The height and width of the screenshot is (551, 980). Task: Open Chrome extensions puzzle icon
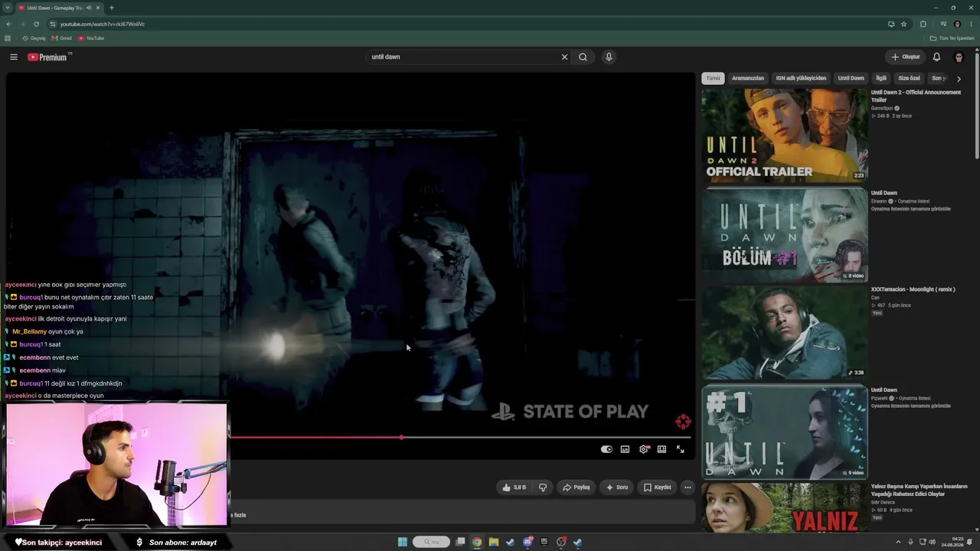(923, 24)
